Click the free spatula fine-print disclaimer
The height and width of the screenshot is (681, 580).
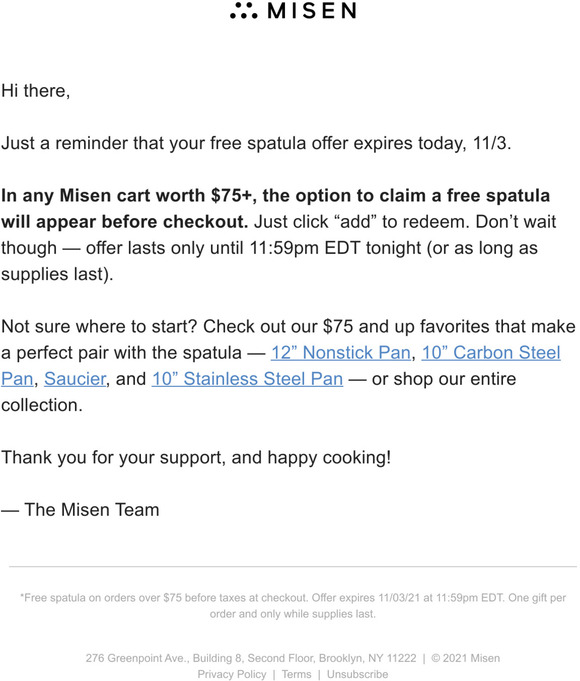(293, 606)
